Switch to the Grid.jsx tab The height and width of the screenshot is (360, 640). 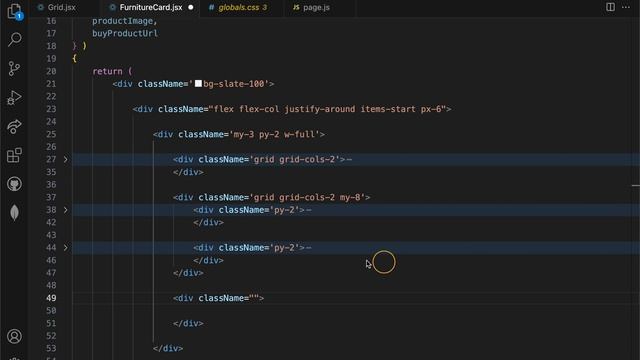62,7
